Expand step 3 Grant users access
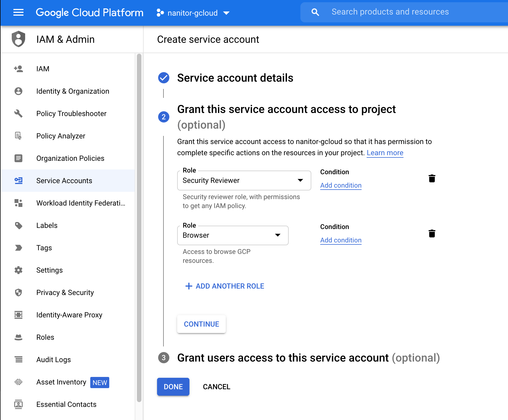 point(283,358)
